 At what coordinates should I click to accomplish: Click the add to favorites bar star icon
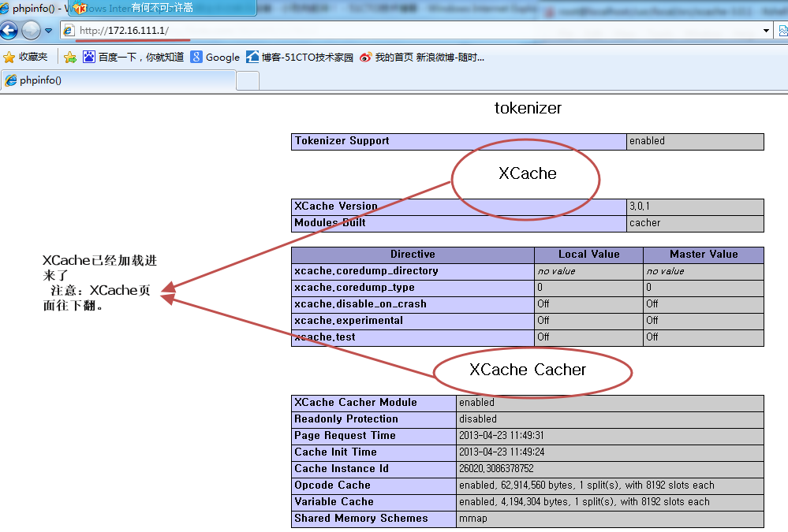70,57
